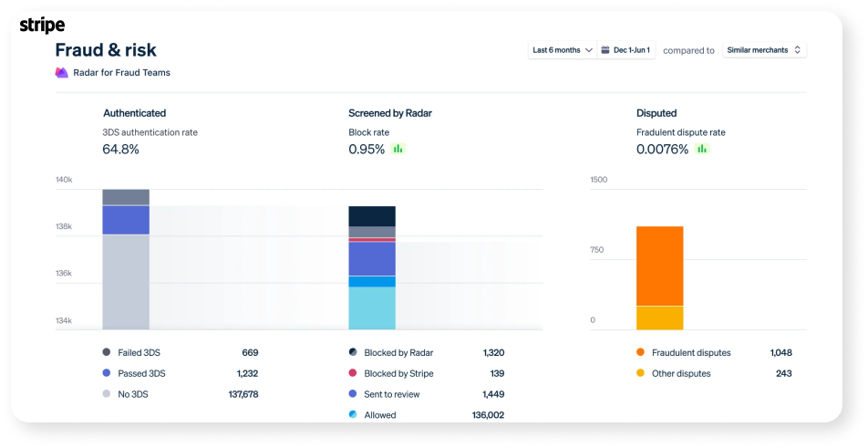Click the orange fraudulent disputes bar segment
The width and height of the screenshot is (868, 448).
(659, 266)
